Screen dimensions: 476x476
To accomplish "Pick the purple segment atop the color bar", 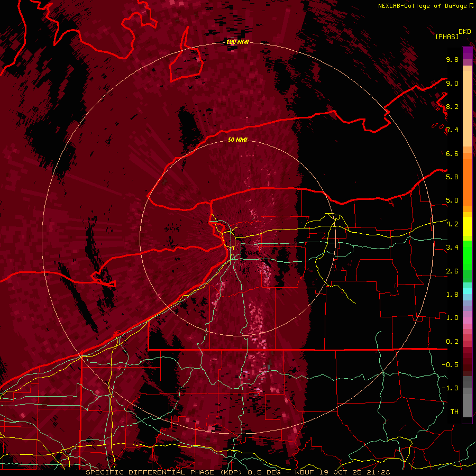I will pyautogui.click(x=467, y=53).
